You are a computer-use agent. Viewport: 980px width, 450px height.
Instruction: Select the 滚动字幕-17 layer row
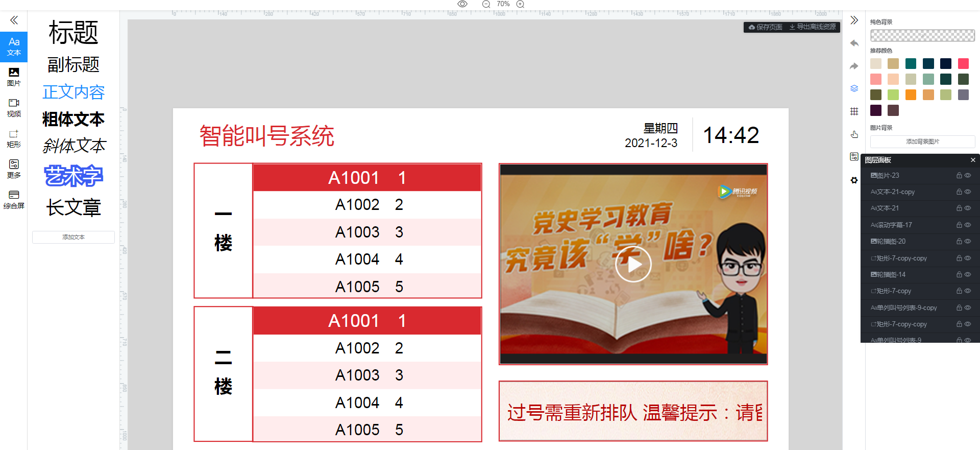(x=920, y=225)
